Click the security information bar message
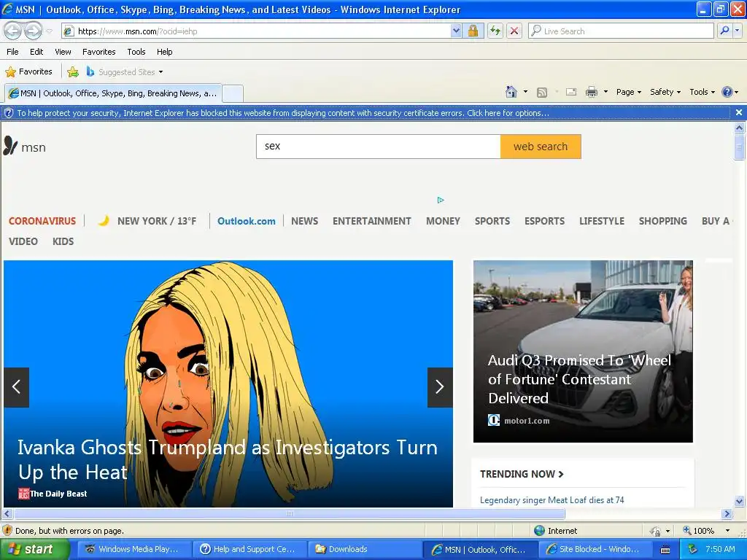The height and width of the screenshot is (560, 747). click(x=283, y=113)
